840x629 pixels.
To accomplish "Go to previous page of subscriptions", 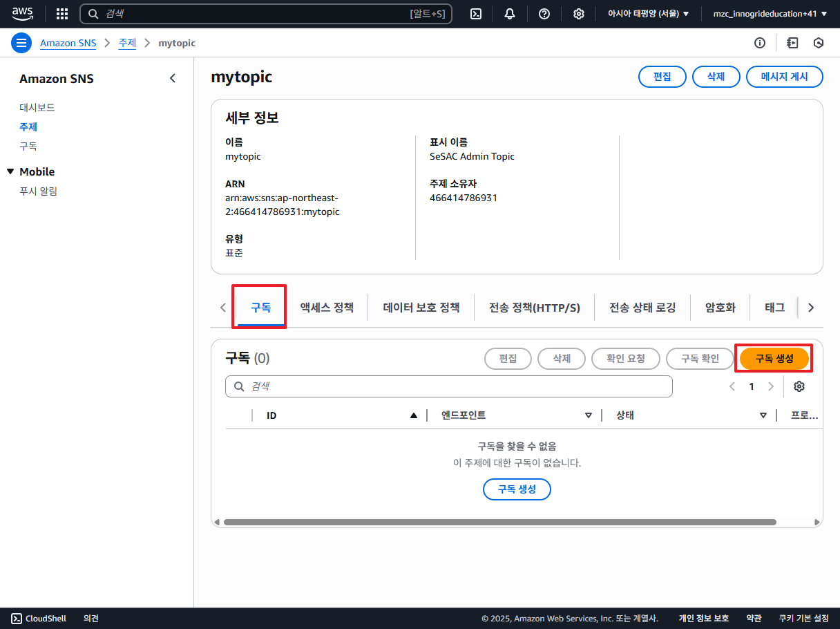I will (732, 386).
